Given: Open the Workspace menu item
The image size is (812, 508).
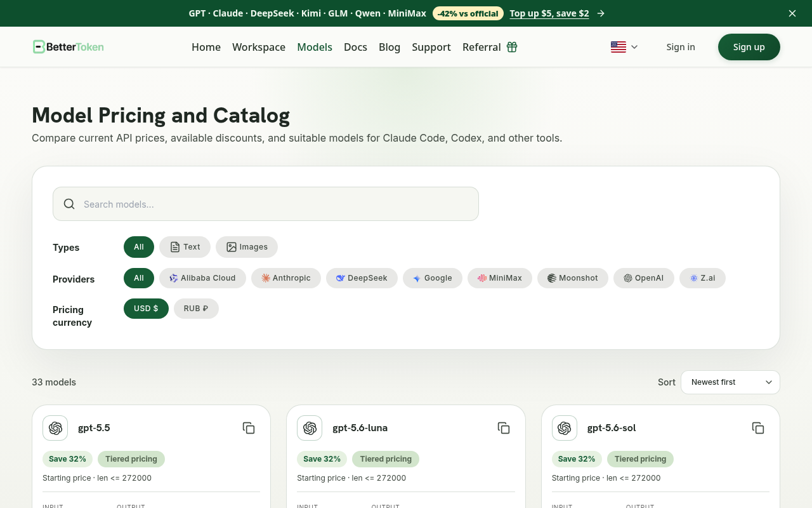Looking at the screenshot, I should 259,47.
